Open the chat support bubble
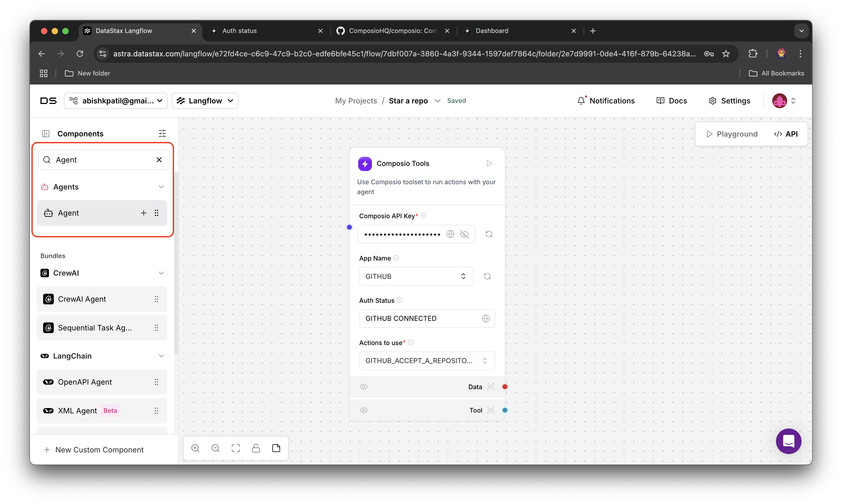Viewport: 842px width, 504px height. pos(788,441)
